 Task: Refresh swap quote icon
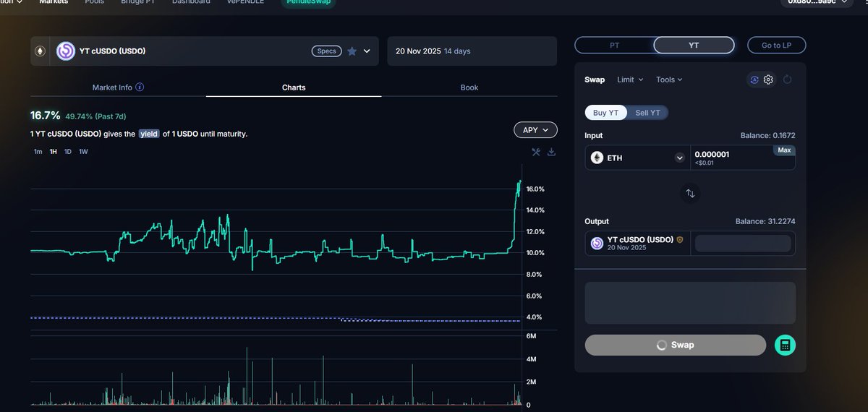coord(788,80)
